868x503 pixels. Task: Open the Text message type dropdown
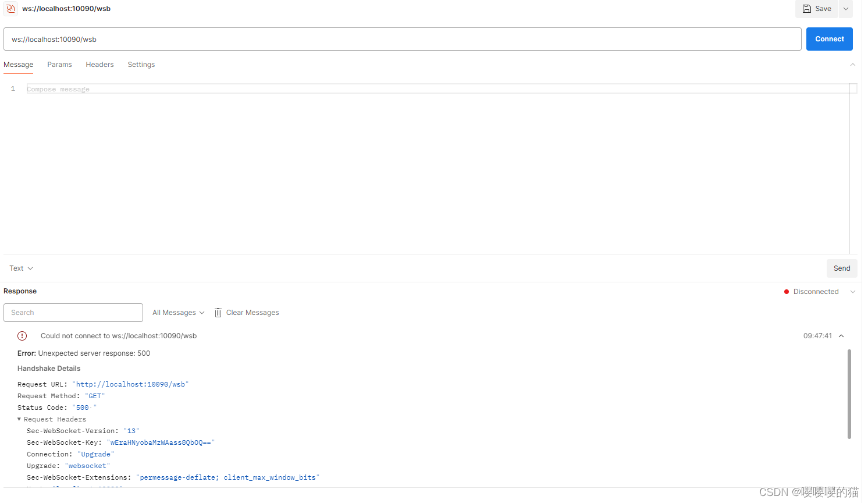pyautogui.click(x=21, y=268)
